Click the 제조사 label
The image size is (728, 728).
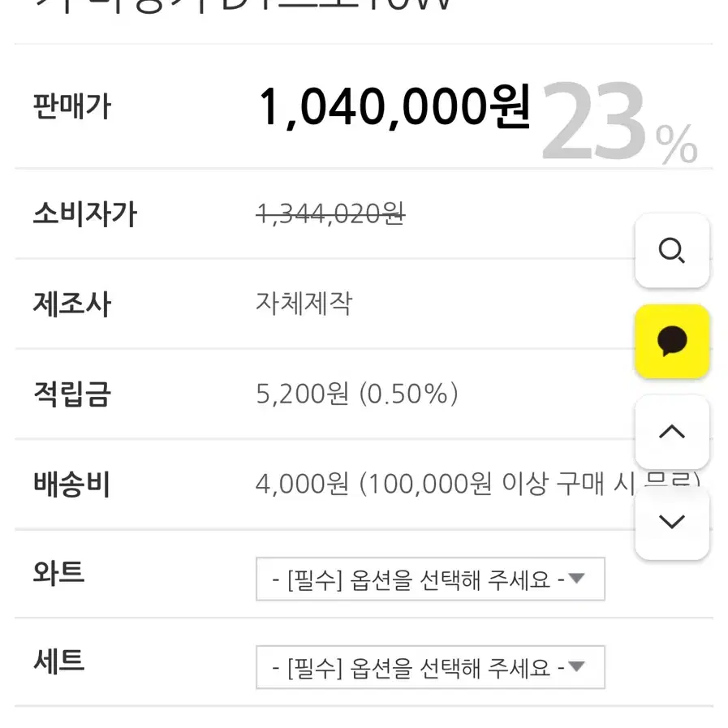[72, 304]
